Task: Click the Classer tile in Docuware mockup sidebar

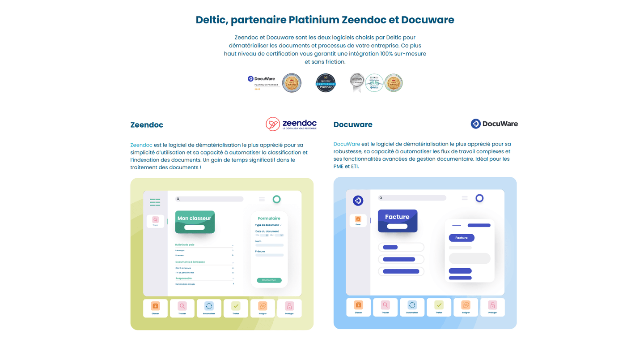Action: click(x=358, y=220)
